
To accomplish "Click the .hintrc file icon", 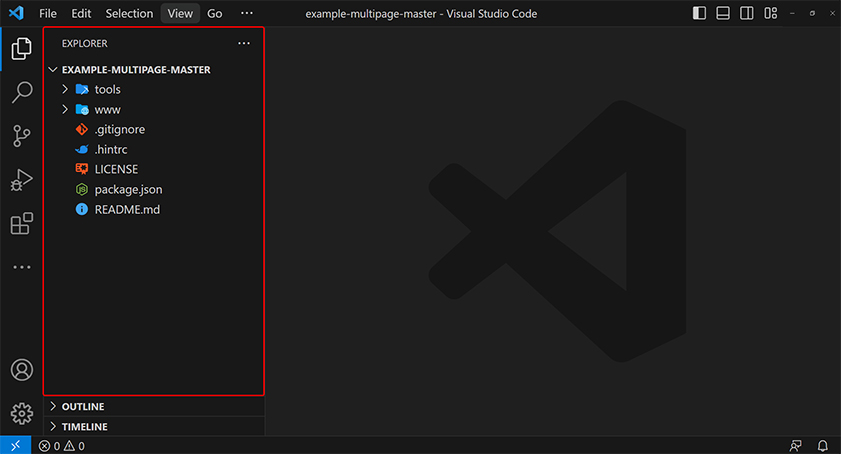I will [82, 149].
